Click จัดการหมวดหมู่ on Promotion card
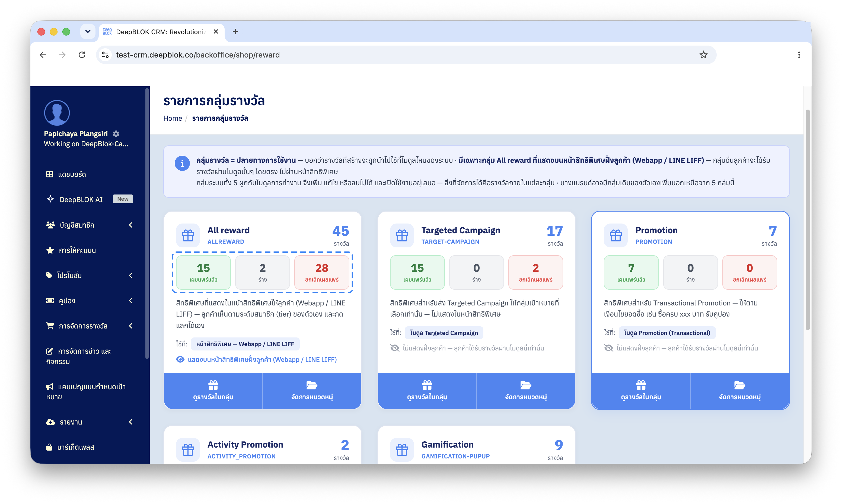Viewport: 842px width, 504px height. [x=740, y=391]
